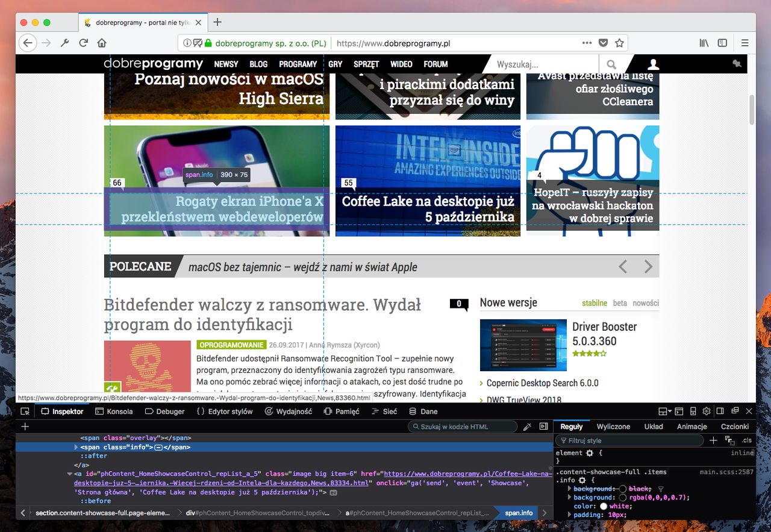This screenshot has height=532, width=771.
Task: Use eyedropper to grab page color
Action: point(528,427)
